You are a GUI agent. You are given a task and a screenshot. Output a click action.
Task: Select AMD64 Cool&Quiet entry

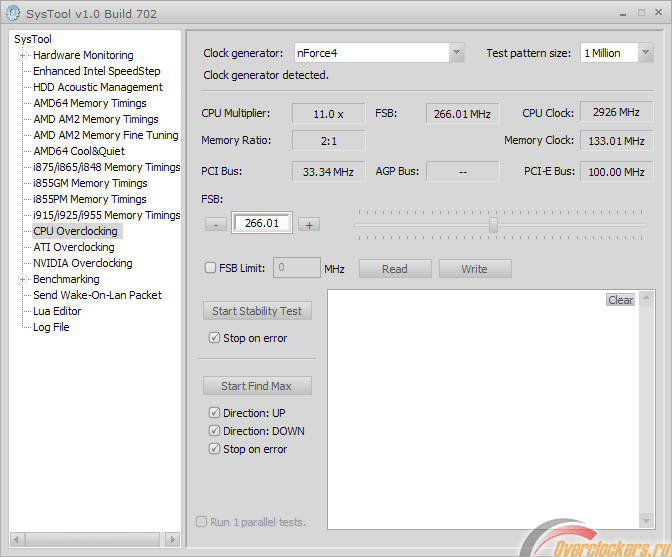(79, 151)
